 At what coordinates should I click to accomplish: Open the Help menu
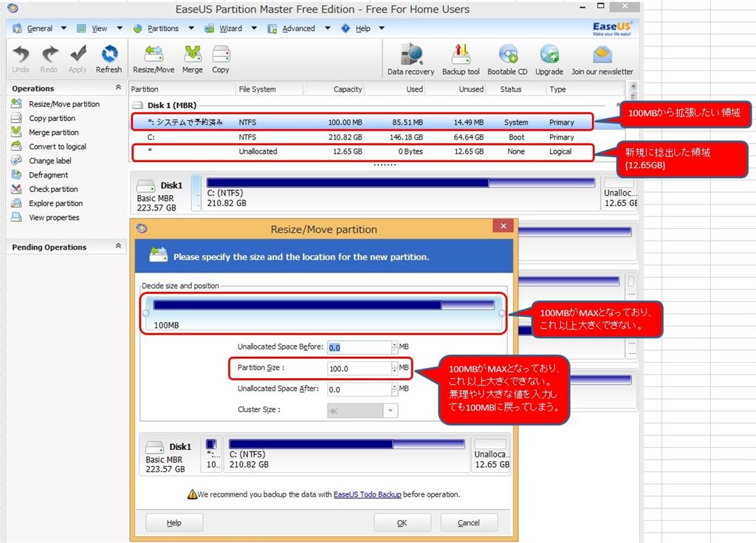362,29
